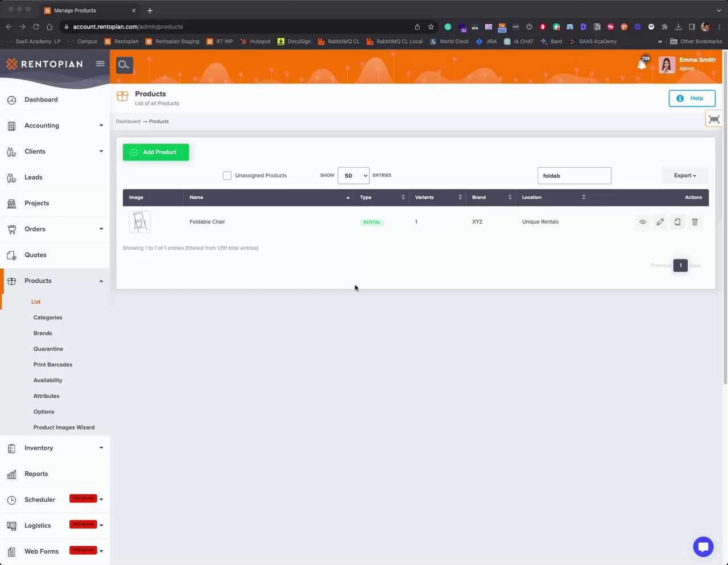Click the Projects sidebar icon
Viewport: 728px width, 565px height.
(11, 204)
